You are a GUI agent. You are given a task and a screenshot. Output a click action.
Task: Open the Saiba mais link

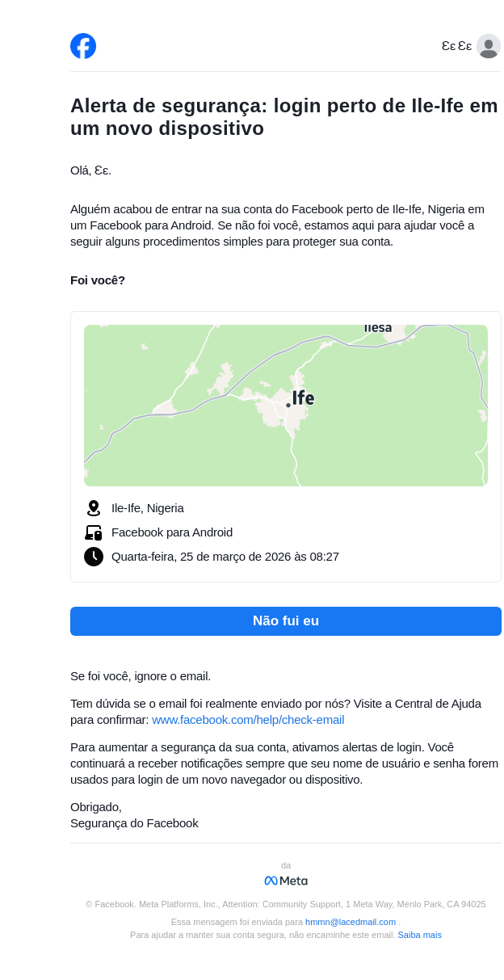pyautogui.click(x=419, y=935)
